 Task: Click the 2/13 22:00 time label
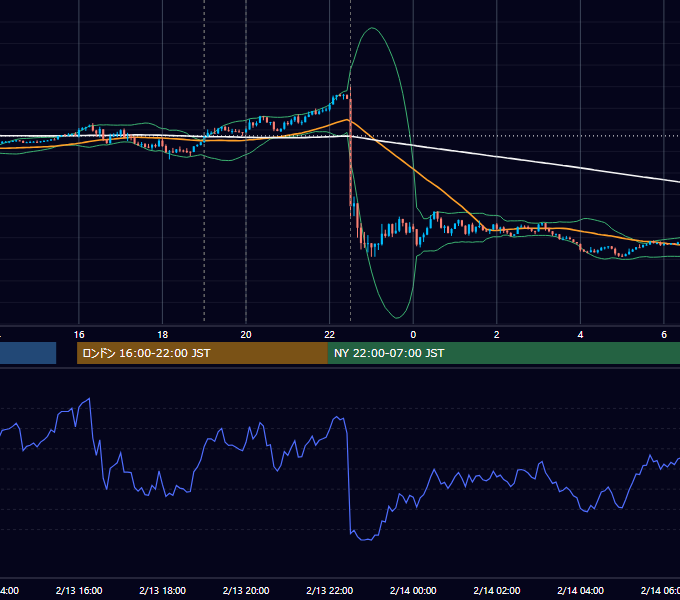(x=330, y=590)
